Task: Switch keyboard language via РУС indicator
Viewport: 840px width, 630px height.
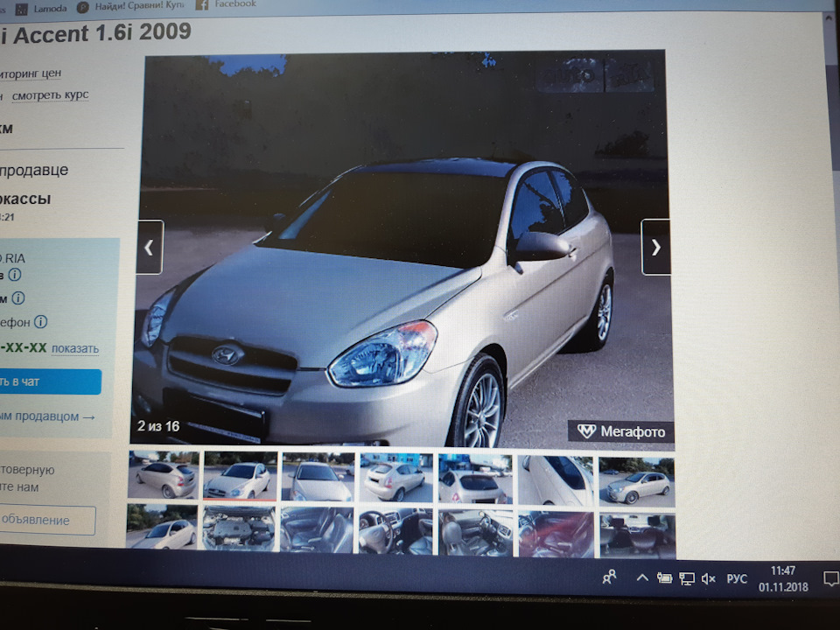Action: 737,579
